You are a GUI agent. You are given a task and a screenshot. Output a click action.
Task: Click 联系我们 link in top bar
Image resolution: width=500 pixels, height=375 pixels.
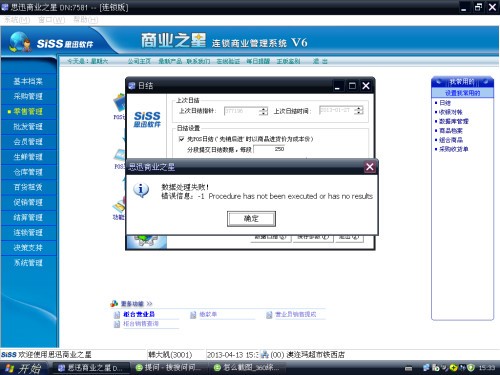[198, 61]
